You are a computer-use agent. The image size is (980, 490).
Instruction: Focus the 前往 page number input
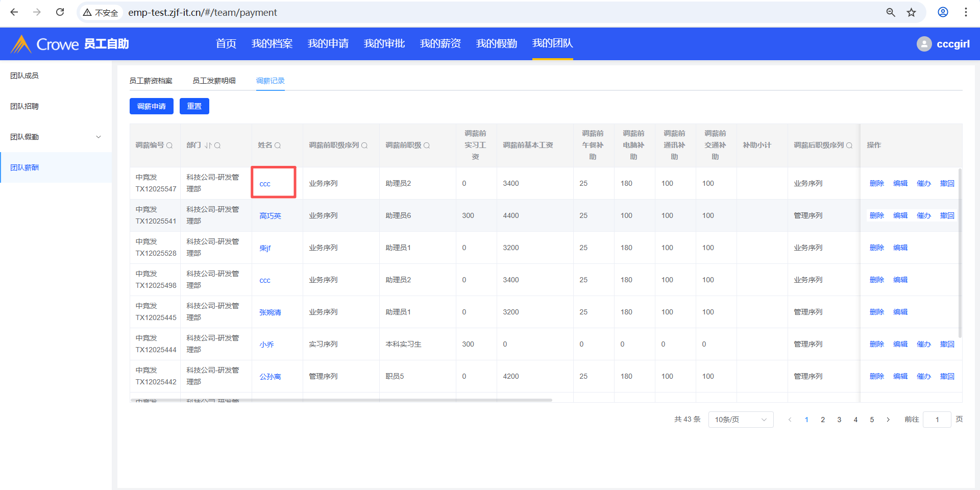point(937,420)
